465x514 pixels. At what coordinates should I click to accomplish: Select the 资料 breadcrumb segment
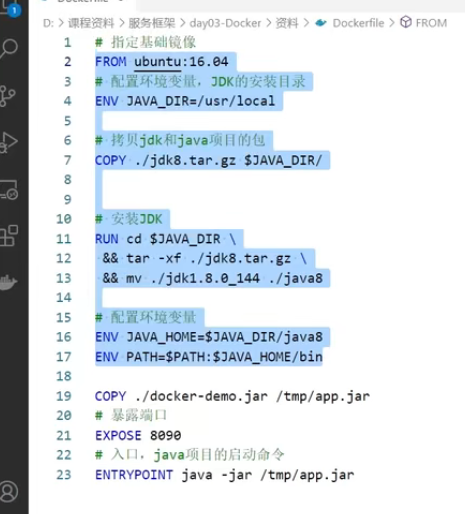coord(287,23)
